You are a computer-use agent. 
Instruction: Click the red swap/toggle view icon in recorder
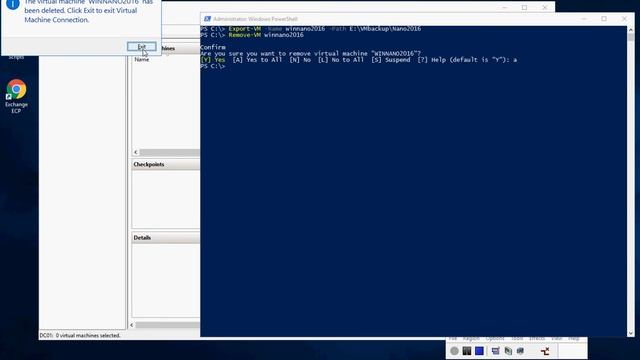545,351
